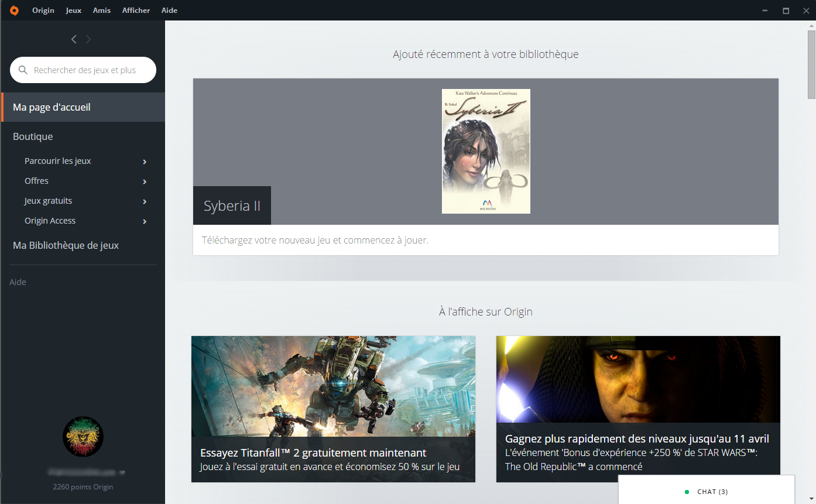
Task: Open the Jeux menu
Action: (74, 11)
